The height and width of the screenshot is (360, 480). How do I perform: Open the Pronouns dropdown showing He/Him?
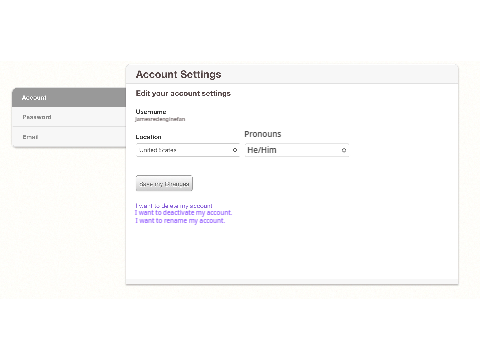click(297, 150)
